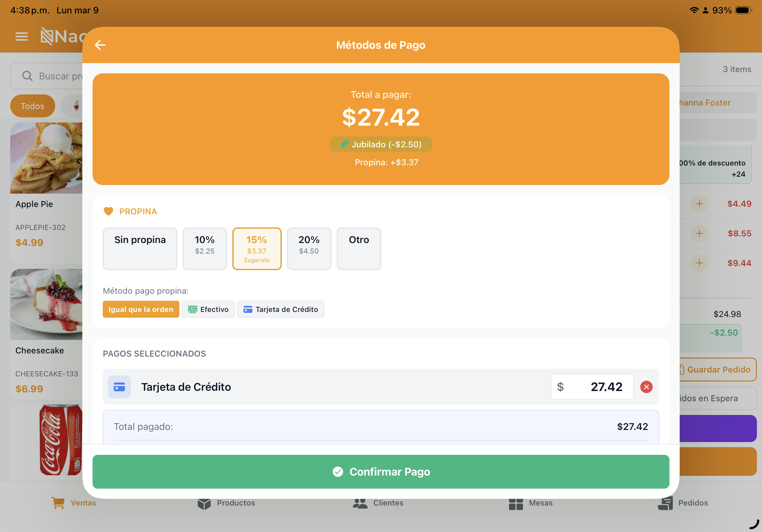This screenshot has width=762, height=532.
Task: Select Igual que la orden tip method
Action: 141,309
